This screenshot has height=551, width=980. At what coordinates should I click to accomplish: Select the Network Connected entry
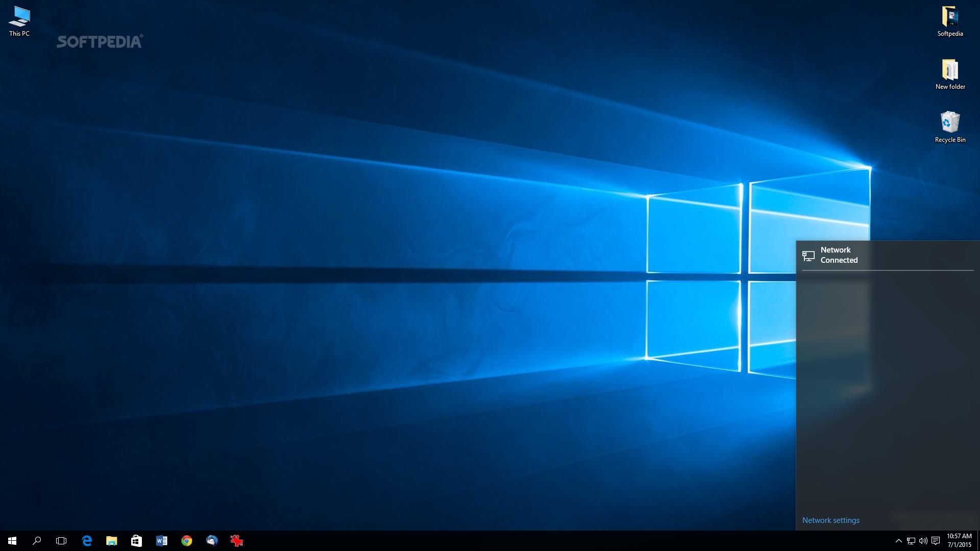click(888, 255)
